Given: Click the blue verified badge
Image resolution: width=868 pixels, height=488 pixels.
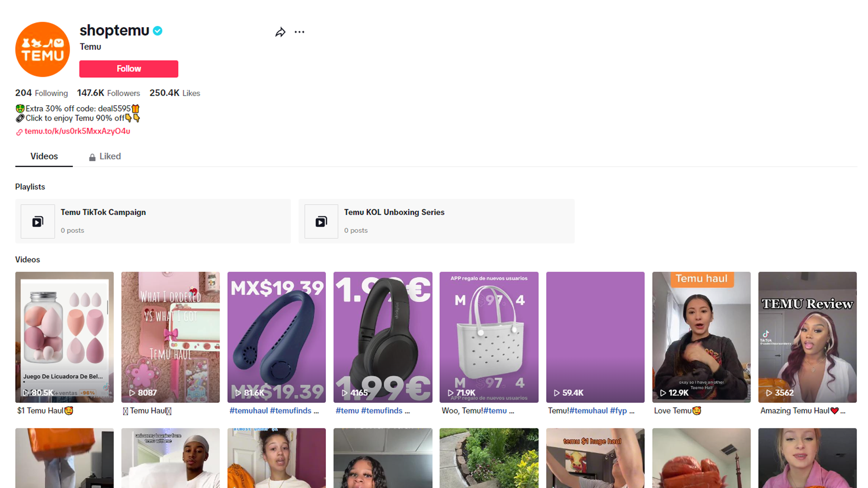Looking at the screenshot, I should point(157,31).
